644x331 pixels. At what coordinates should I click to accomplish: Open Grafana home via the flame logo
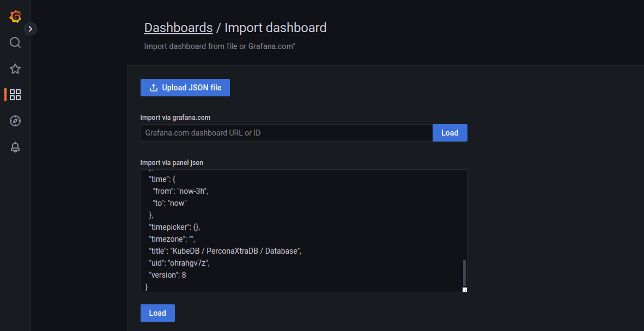pos(15,16)
